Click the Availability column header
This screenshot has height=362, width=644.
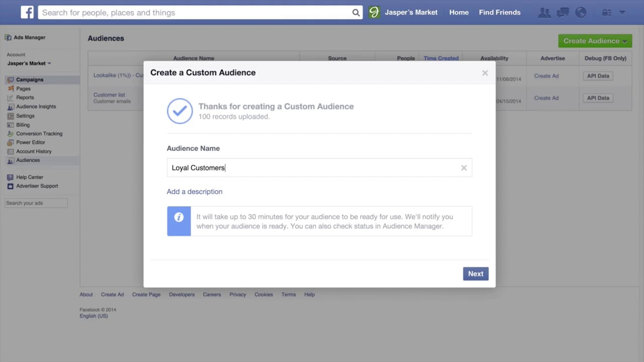coord(494,58)
